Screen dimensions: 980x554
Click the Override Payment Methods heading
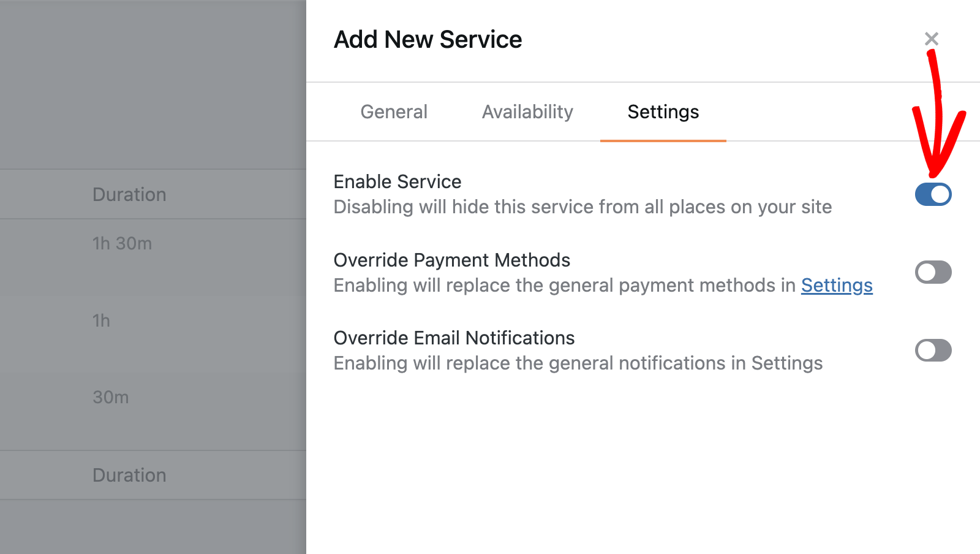tap(451, 260)
